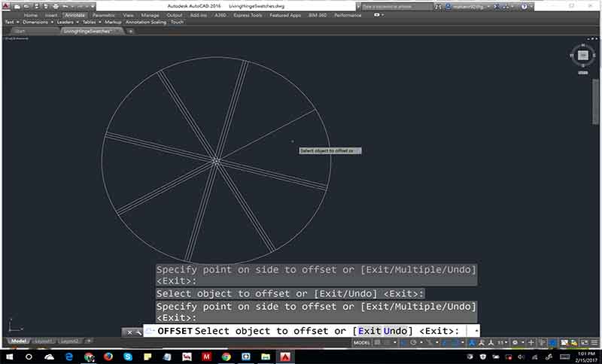
Task: Open the quick access toolbar customize dropdown
Action: click(93, 7)
